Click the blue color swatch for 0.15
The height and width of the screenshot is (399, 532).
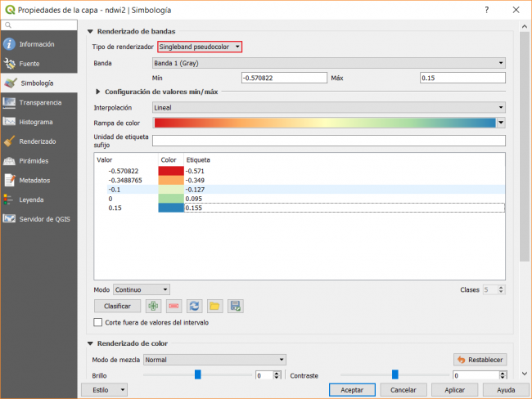coord(171,208)
